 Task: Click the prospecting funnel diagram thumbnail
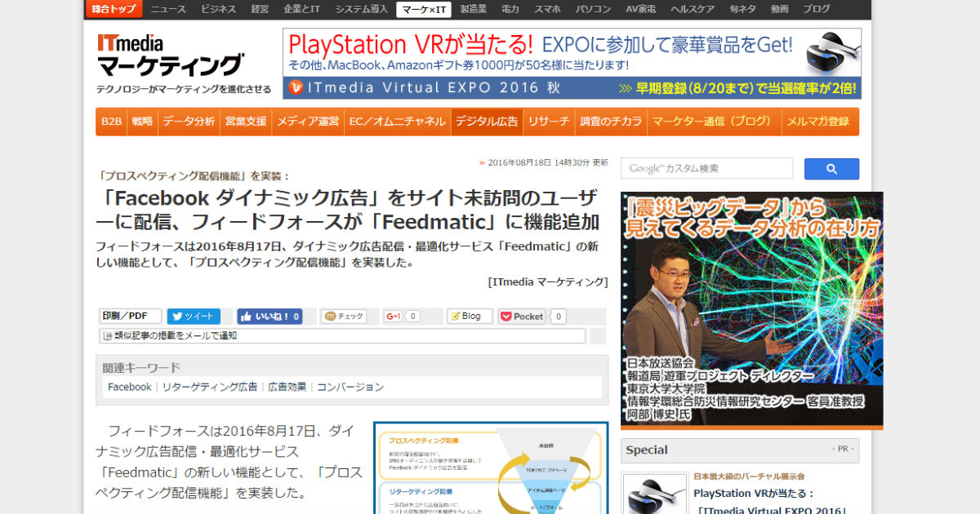pos(491,467)
